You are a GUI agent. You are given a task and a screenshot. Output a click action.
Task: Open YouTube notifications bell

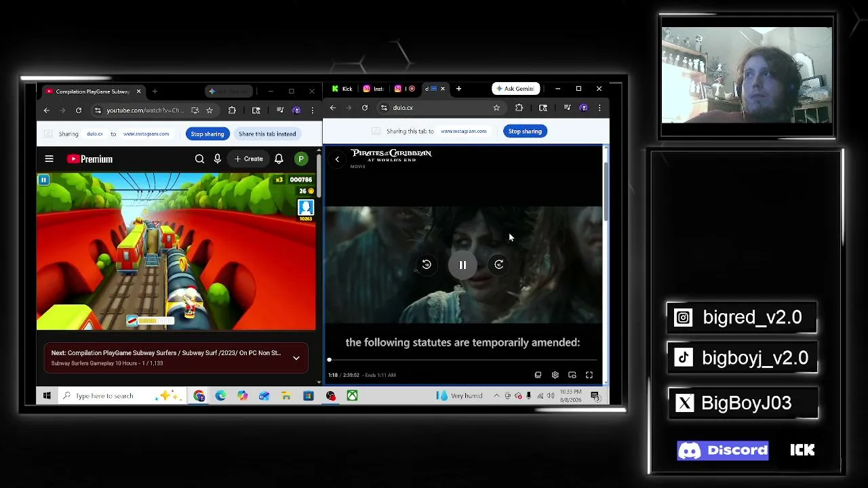click(279, 159)
